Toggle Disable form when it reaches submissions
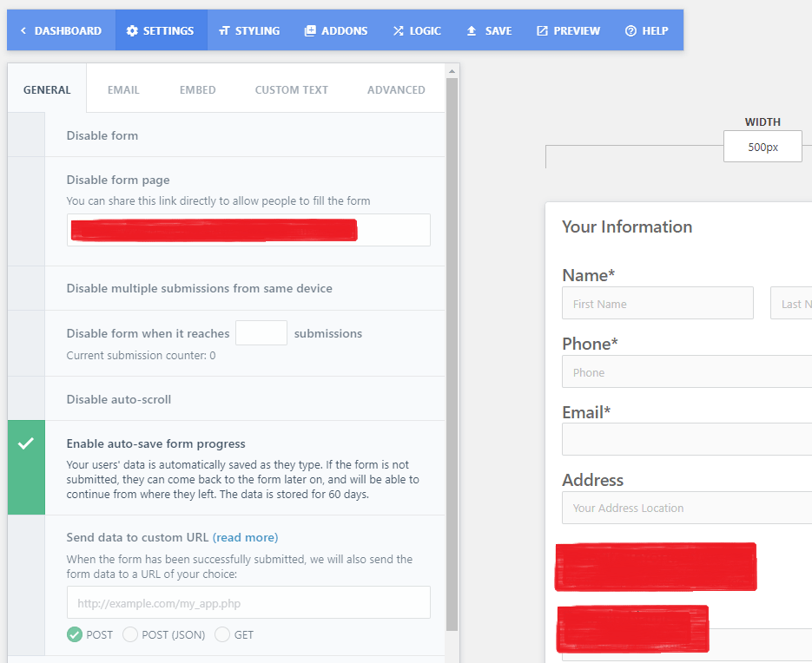Viewport: 812px width, 663px height. pyautogui.click(x=26, y=343)
